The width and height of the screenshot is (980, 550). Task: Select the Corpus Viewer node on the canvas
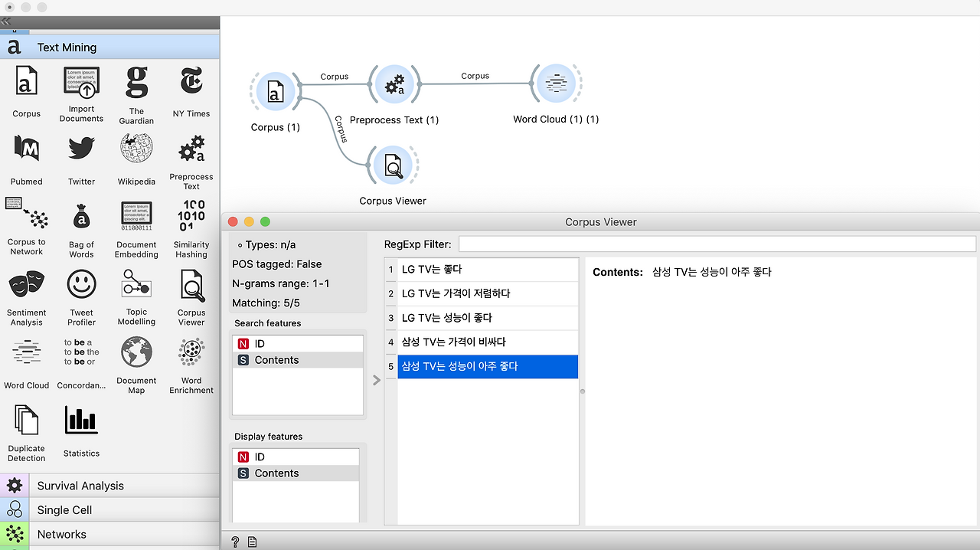tap(393, 166)
